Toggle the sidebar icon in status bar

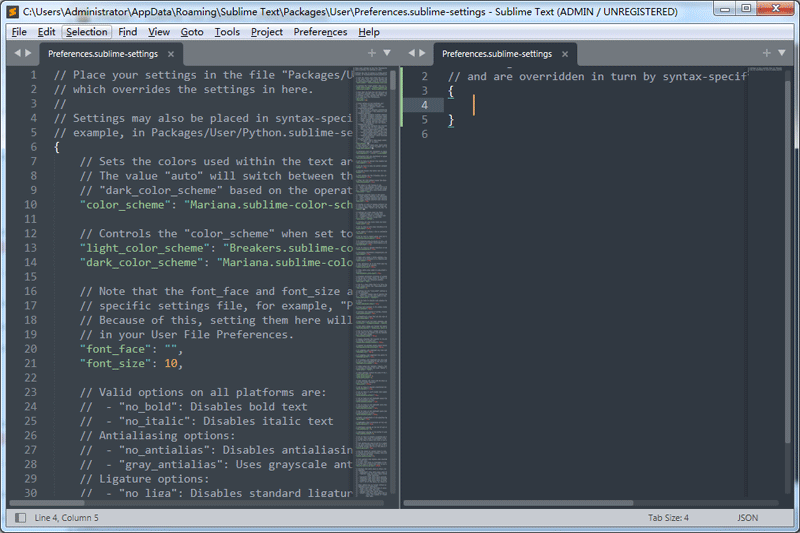click(19, 518)
